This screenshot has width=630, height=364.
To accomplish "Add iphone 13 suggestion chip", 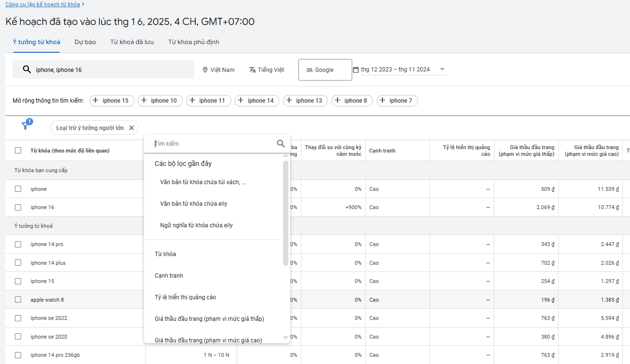I will 306,101.
